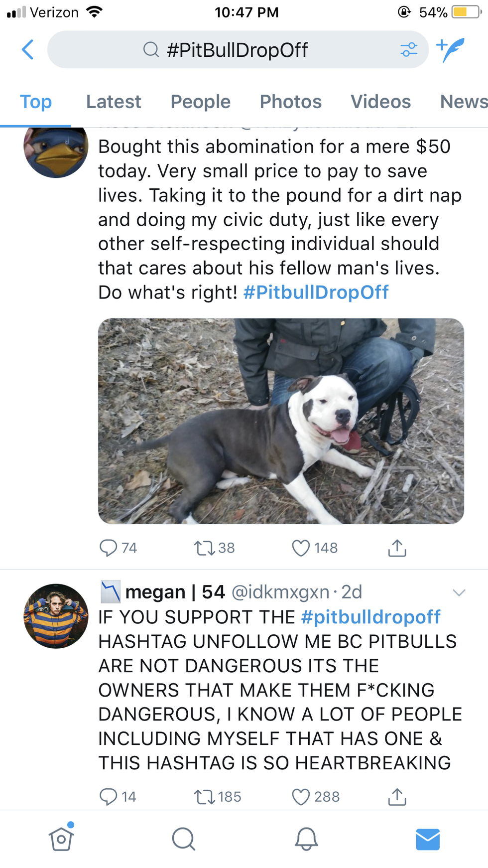The width and height of the screenshot is (488, 868).
Task: Open the pit bull dog photo
Action: point(281,421)
